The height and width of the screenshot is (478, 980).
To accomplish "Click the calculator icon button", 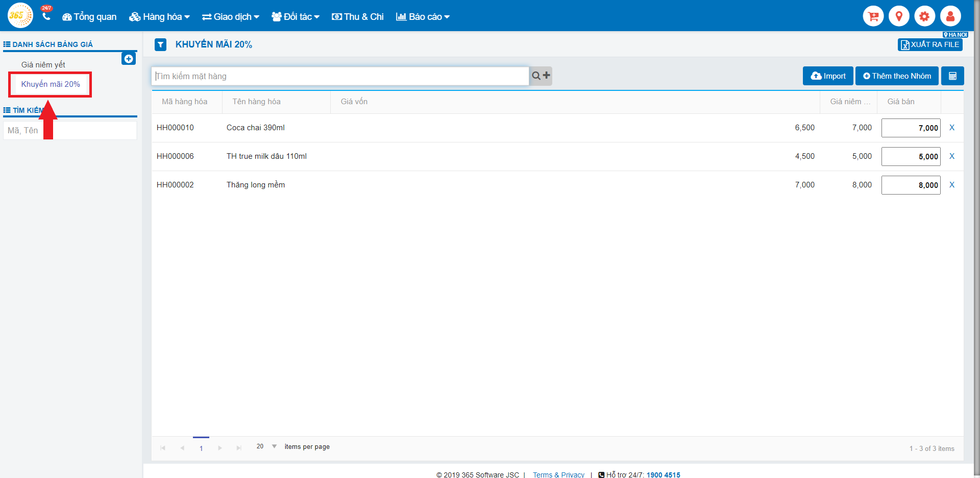I will [x=952, y=76].
